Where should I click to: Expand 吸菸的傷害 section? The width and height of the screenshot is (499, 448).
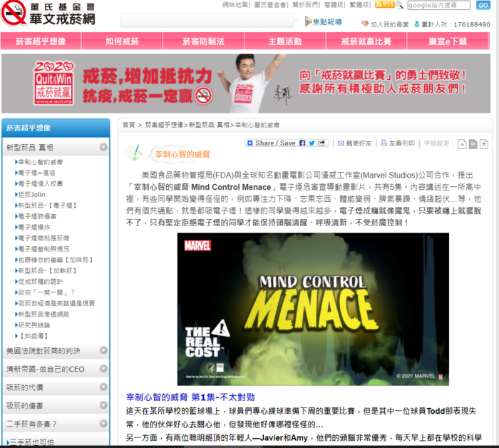[103, 405]
